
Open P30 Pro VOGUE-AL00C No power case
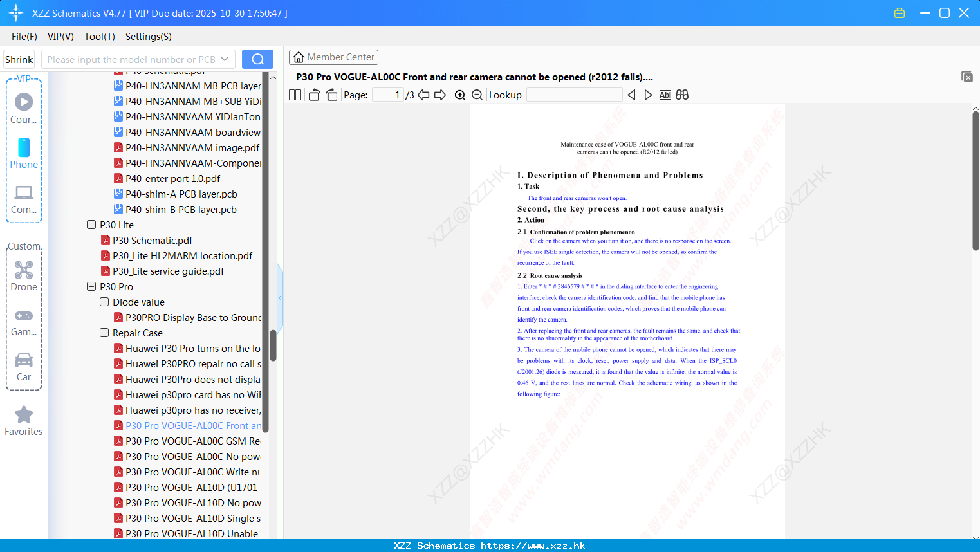[x=187, y=456]
